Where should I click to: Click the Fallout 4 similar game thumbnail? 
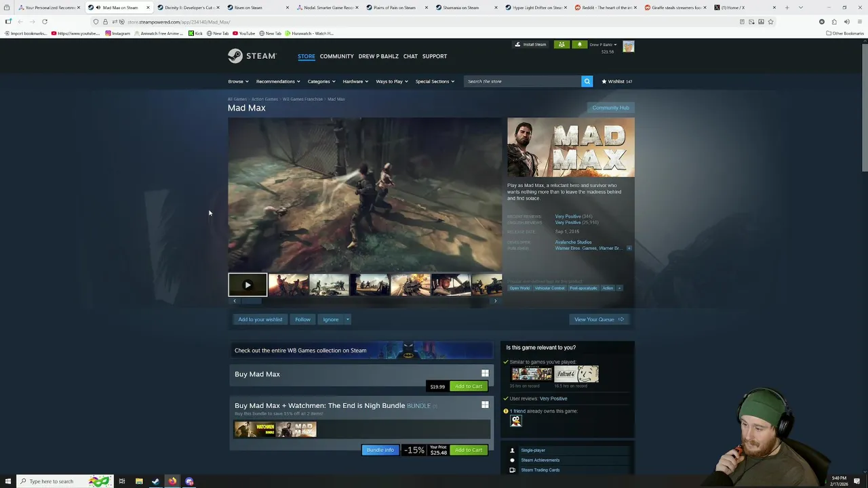576,373
